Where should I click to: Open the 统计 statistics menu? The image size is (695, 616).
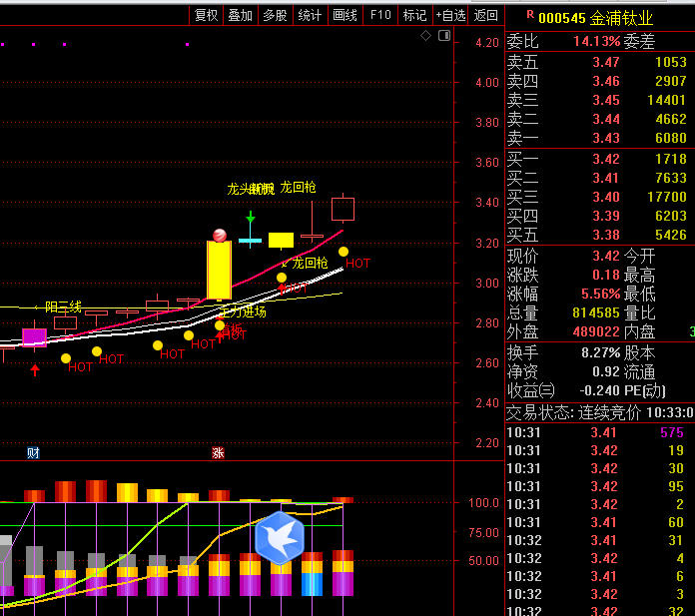(x=310, y=15)
